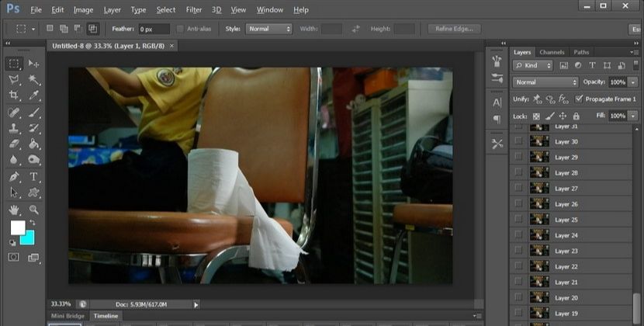Change screen mode from toolbar
Viewport: 644px width, 326px height.
[33, 258]
